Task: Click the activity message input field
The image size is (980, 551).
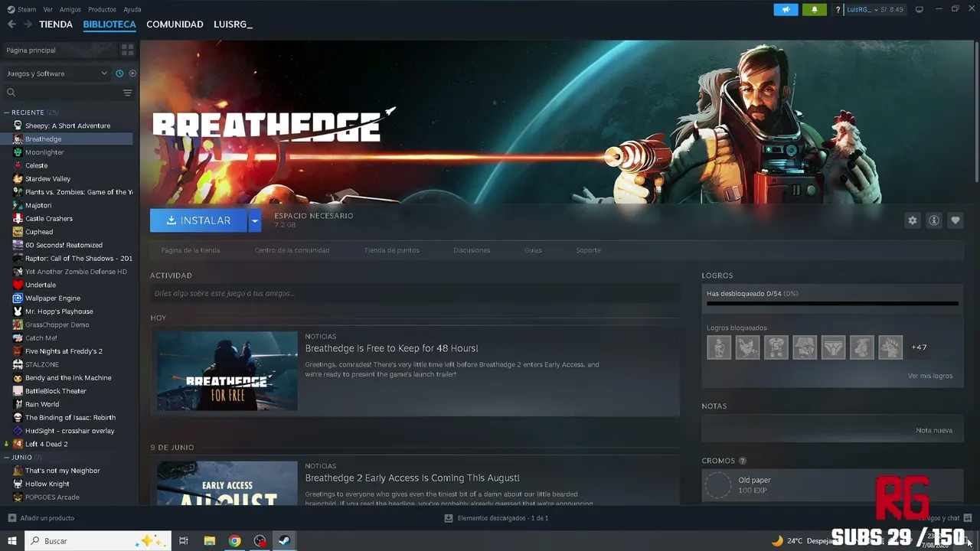Action: pos(415,293)
